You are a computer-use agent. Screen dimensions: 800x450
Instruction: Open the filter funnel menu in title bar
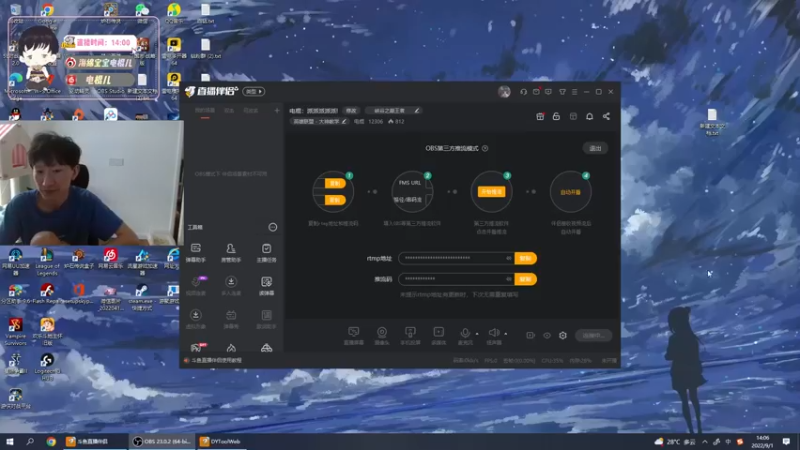coord(562,92)
